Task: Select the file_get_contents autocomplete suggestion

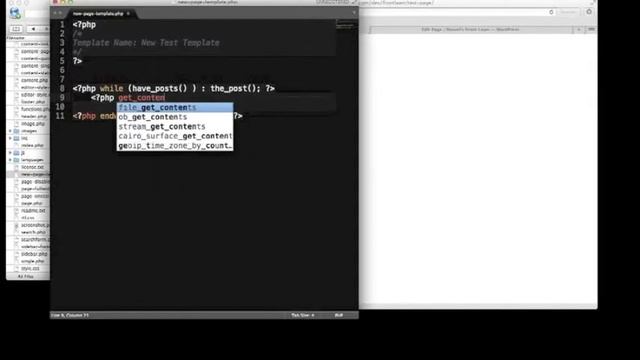Action: [175, 107]
